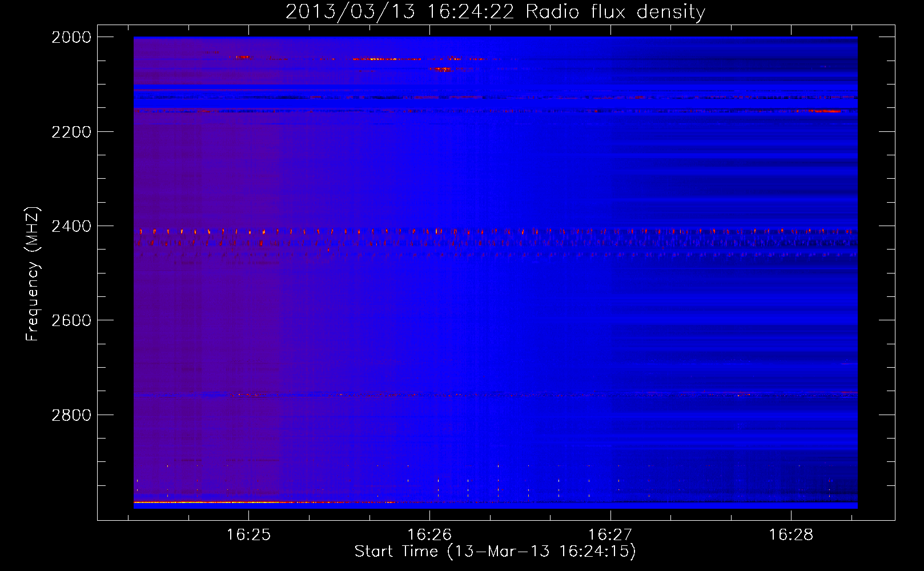Click the 16:26 time tick label

(x=429, y=534)
